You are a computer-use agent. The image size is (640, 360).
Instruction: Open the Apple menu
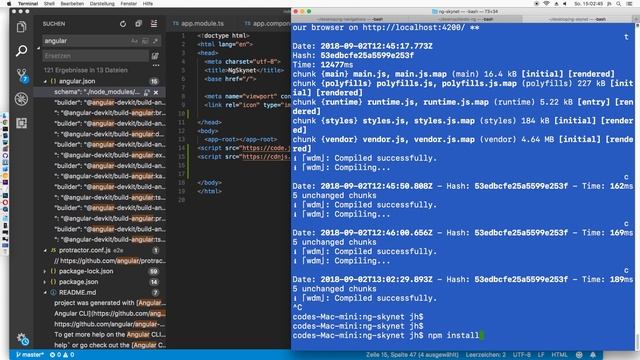9,3
